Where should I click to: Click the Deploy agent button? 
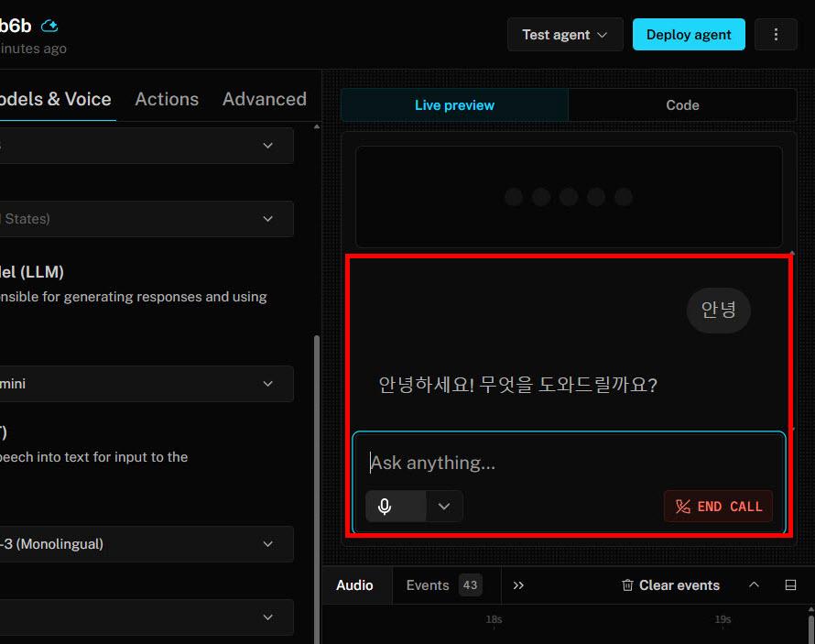(689, 34)
